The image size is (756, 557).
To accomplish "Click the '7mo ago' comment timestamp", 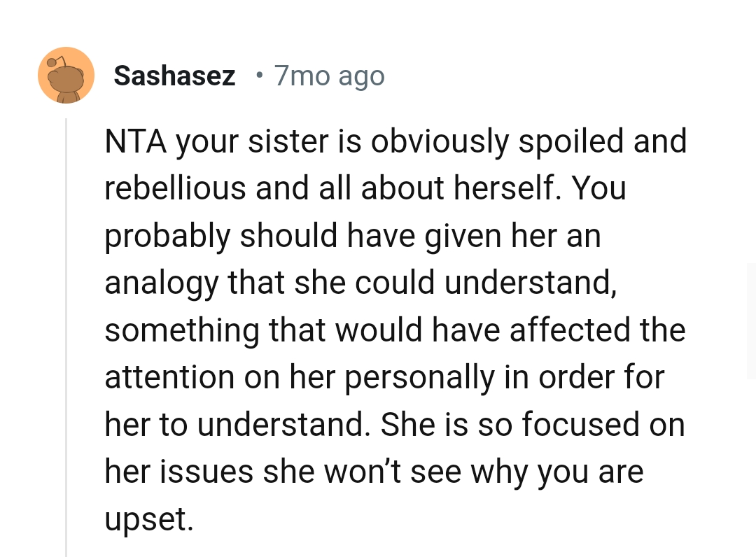I will pyautogui.click(x=329, y=76).
